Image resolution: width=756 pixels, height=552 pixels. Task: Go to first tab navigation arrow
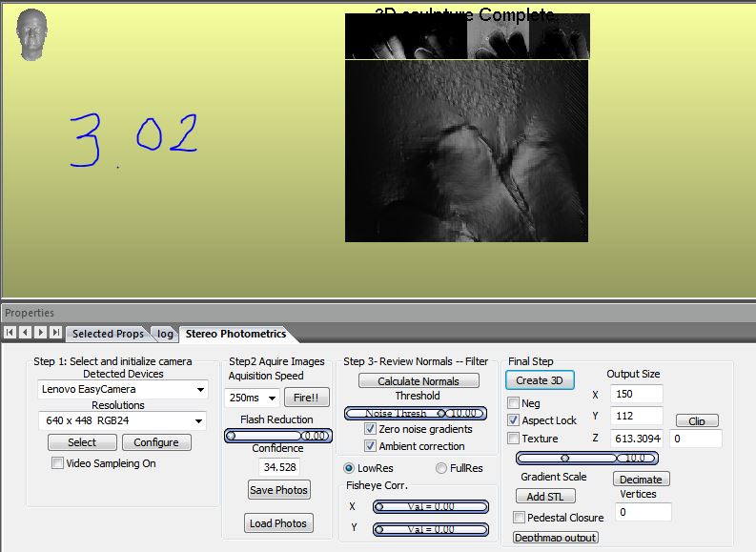(x=10, y=333)
